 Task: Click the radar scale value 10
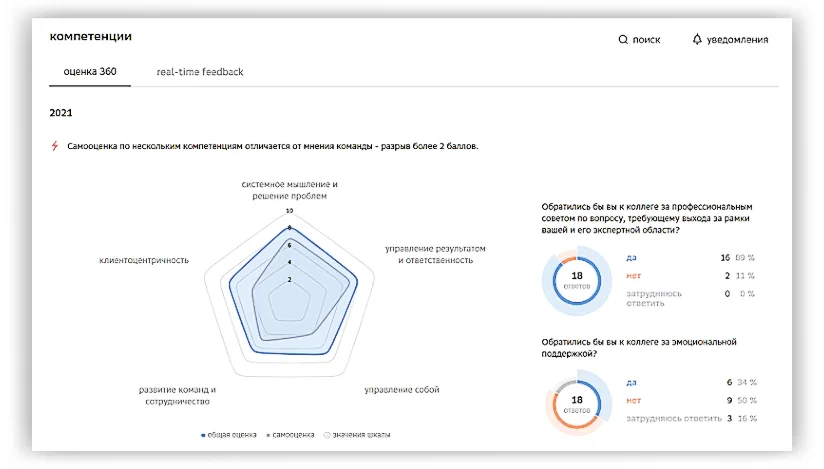[289, 211]
